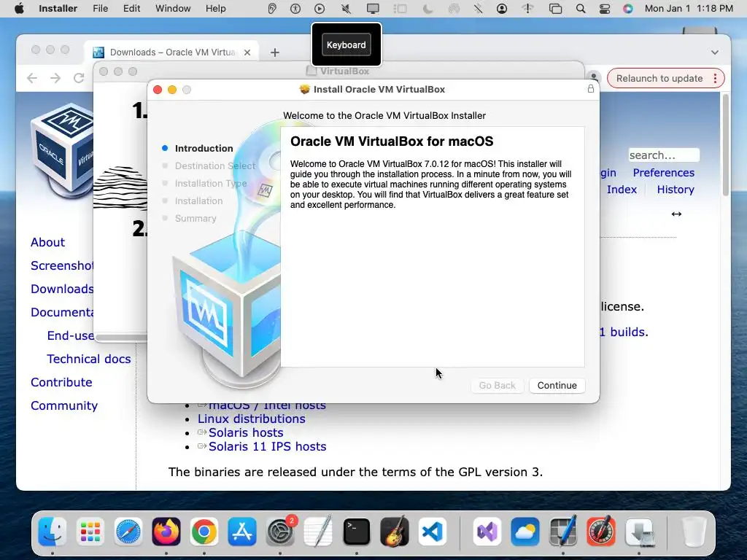This screenshot has width=747, height=560.
Task: Open the Trash in the Dock
Action: click(694, 532)
